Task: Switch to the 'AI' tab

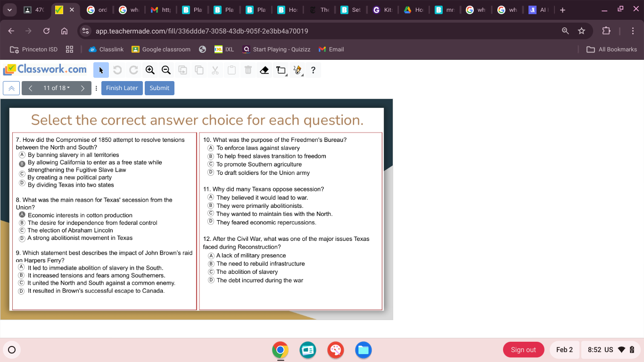Action: coord(538,10)
